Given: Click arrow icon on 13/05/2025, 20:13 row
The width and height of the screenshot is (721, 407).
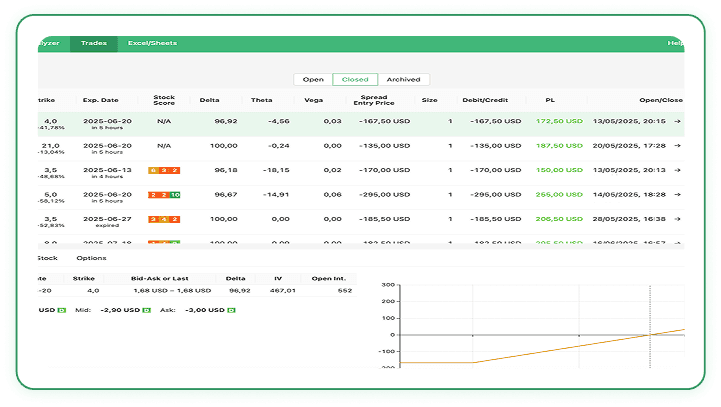Looking at the screenshot, I should 677,170.
